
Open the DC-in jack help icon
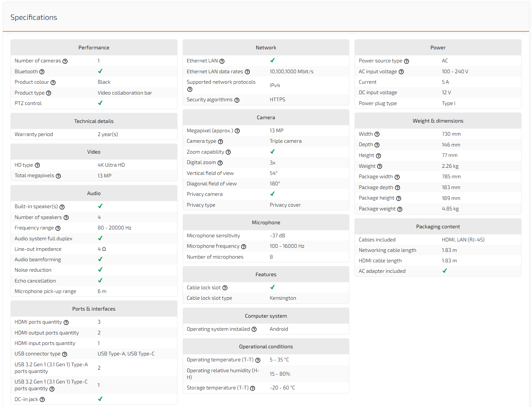point(42,400)
